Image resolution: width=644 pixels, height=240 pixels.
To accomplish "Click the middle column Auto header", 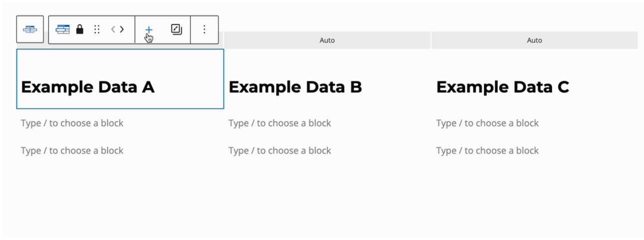I will pyautogui.click(x=327, y=40).
